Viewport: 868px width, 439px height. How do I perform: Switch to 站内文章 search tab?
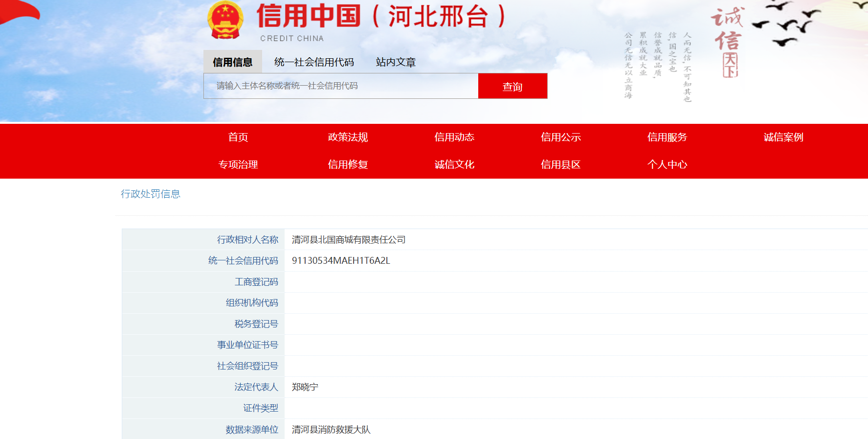(396, 62)
